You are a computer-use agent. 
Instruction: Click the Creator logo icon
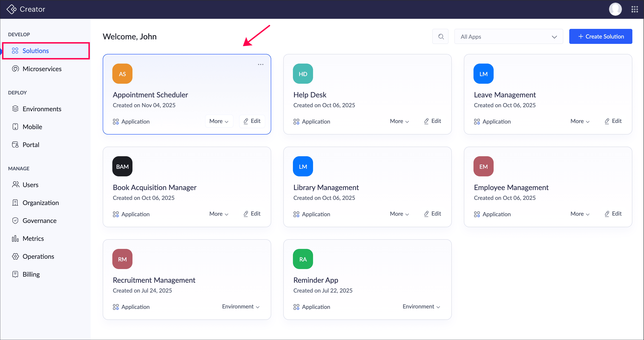[x=11, y=9]
